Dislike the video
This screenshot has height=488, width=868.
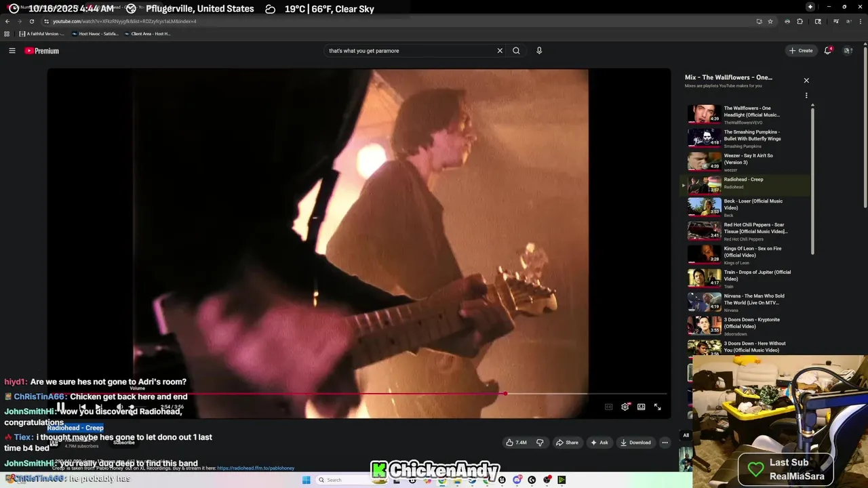[x=540, y=443]
